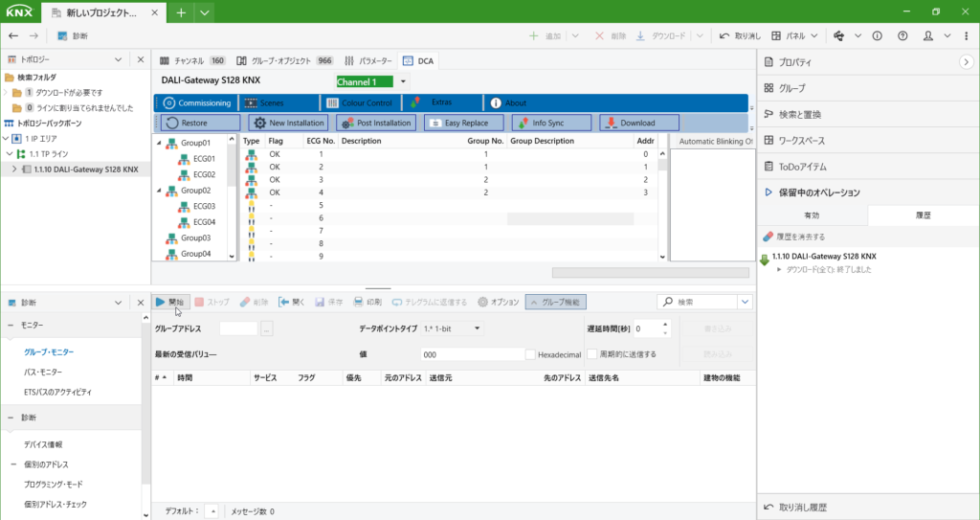Switch to the パラメーター tab
Image resolution: width=980 pixels, height=520 pixels.
(x=368, y=61)
